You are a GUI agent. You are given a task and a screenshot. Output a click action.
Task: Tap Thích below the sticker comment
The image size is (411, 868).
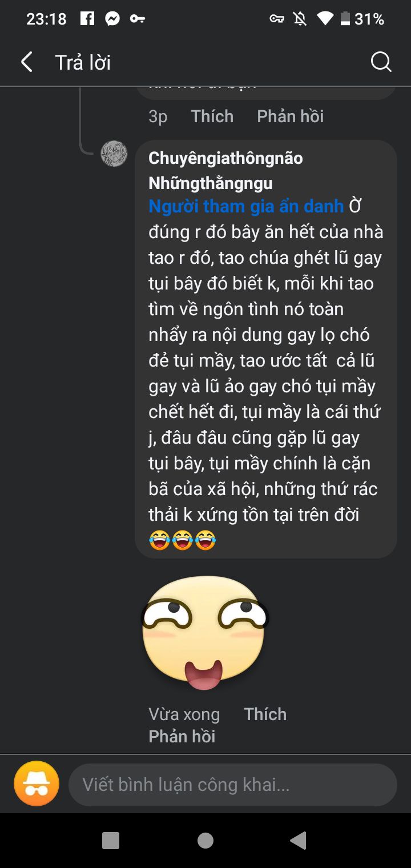[265, 714]
